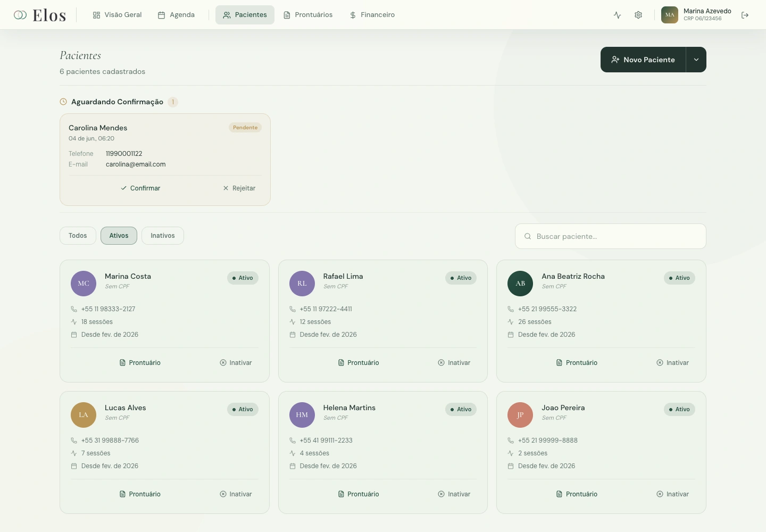
Task: Click Joao Pereira JP avatar
Action: [520, 415]
